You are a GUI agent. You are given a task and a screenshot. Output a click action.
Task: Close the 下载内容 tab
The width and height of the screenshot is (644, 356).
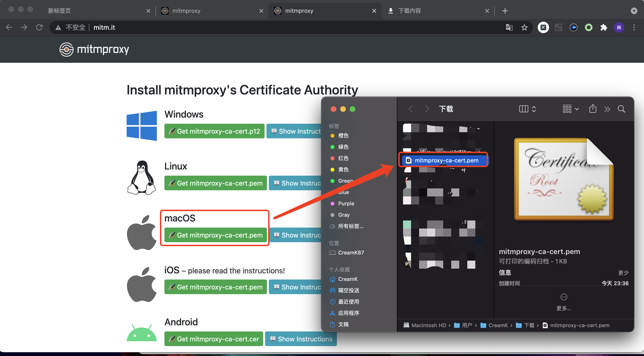click(487, 11)
